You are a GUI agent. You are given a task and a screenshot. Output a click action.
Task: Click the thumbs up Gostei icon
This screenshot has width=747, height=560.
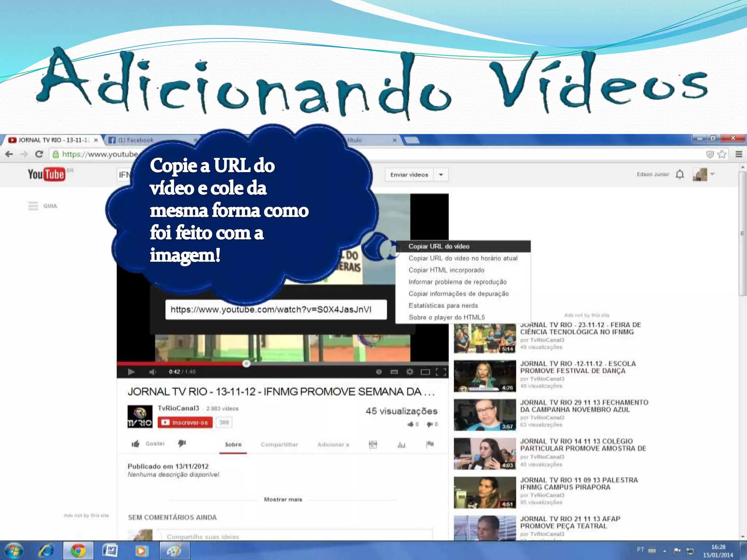(136, 444)
